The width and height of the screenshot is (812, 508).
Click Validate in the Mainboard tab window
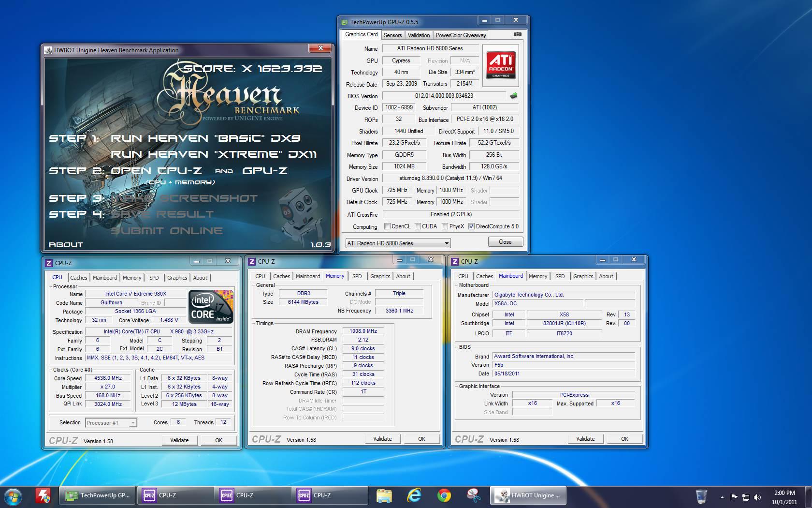585,439
